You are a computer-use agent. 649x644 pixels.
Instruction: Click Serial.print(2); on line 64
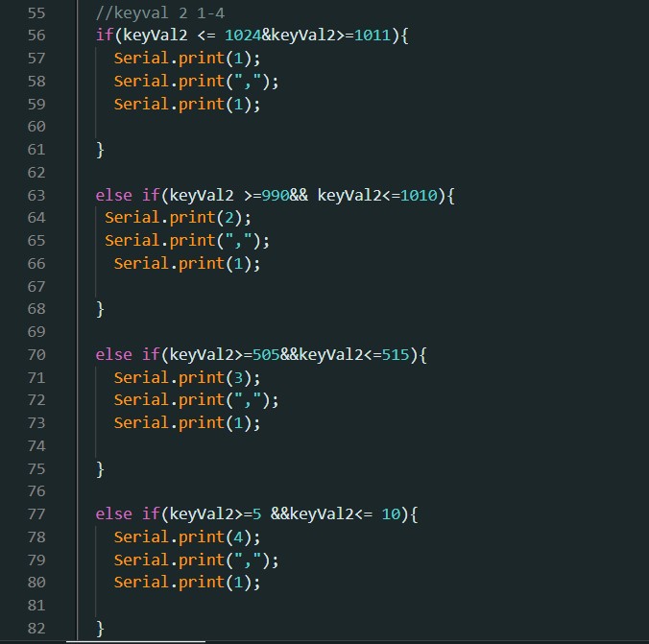(x=178, y=218)
